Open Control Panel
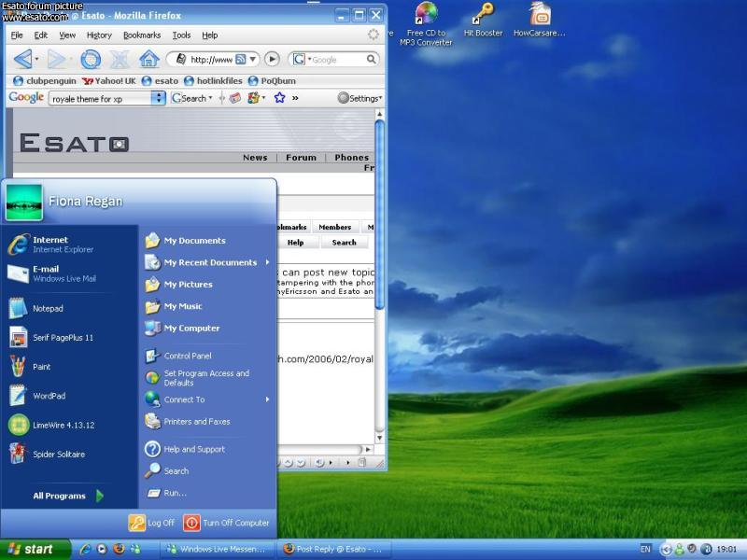The width and height of the screenshot is (747, 560). pos(178,356)
